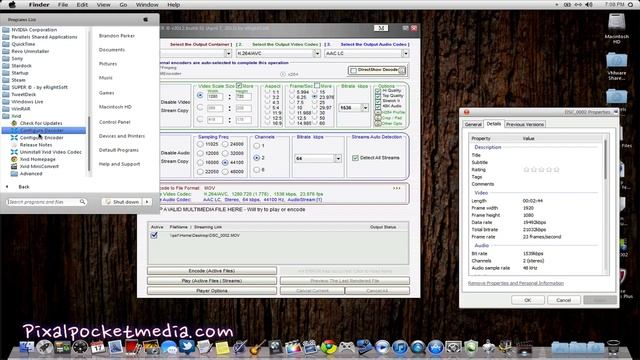
Task: Click the magnifier icon in the search box
Action: pyautogui.click(x=82, y=202)
